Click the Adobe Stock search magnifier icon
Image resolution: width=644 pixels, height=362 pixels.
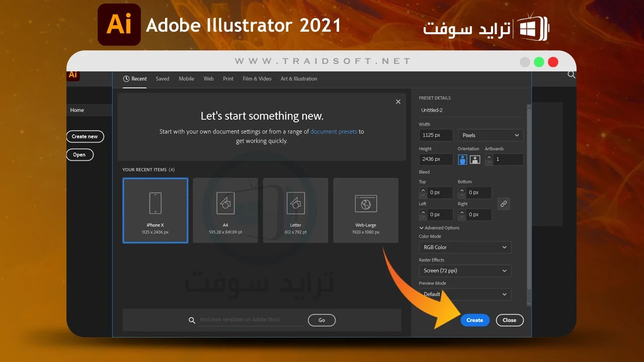(x=192, y=320)
